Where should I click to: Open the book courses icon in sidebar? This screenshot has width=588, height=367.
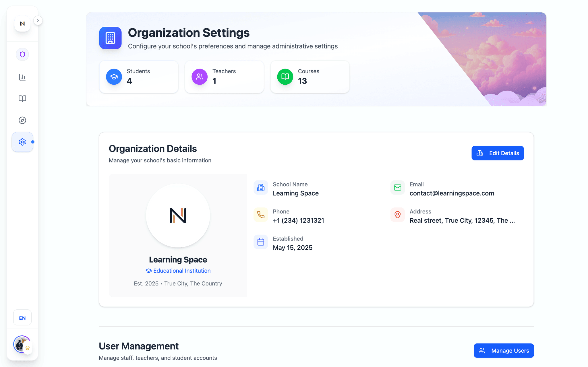tap(22, 99)
